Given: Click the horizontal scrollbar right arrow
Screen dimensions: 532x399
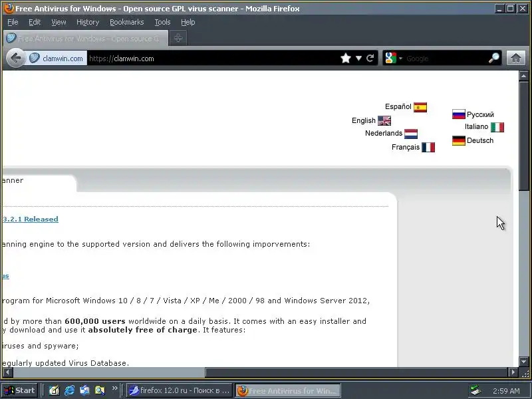Looking at the screenshot, I should [x=513, y=372].
